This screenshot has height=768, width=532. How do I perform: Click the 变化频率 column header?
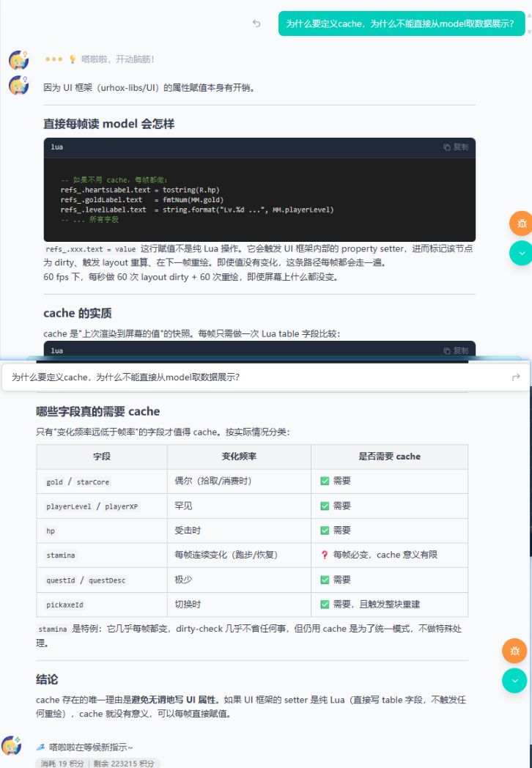coord(239,457)
